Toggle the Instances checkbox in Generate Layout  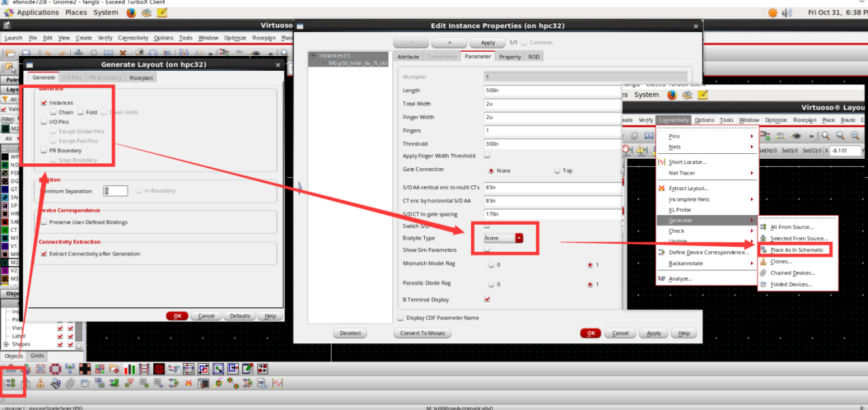point(44,103)
